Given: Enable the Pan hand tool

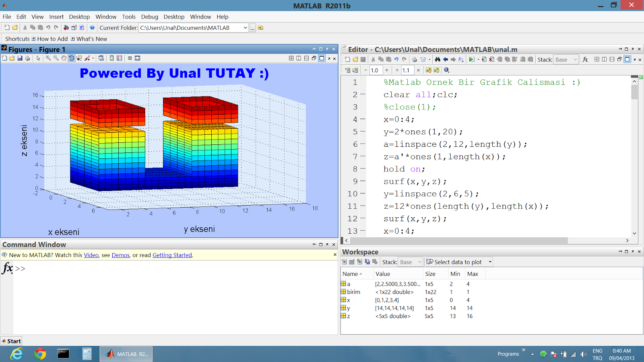Looking at the screenshot, I should coord(64,58).
